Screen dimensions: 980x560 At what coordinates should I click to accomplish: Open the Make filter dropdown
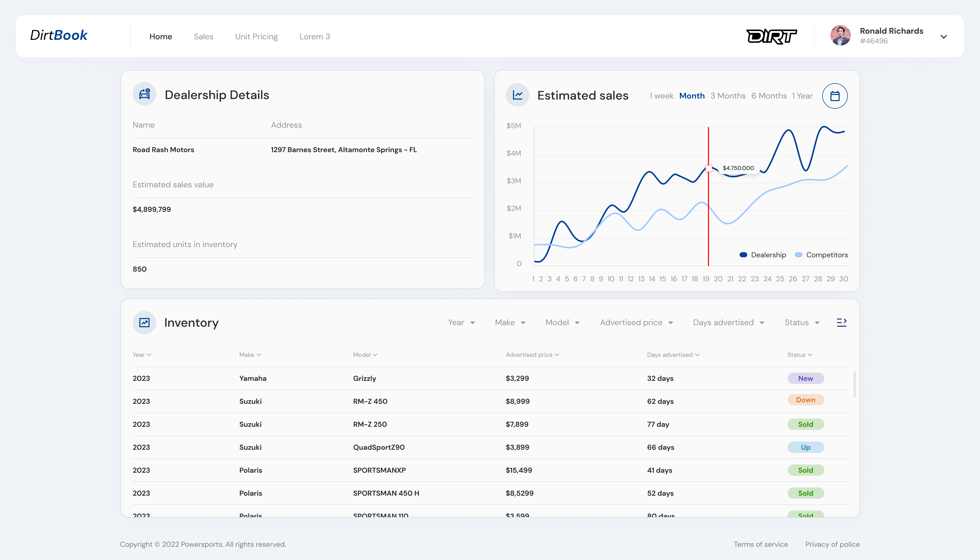pos(510,323)
